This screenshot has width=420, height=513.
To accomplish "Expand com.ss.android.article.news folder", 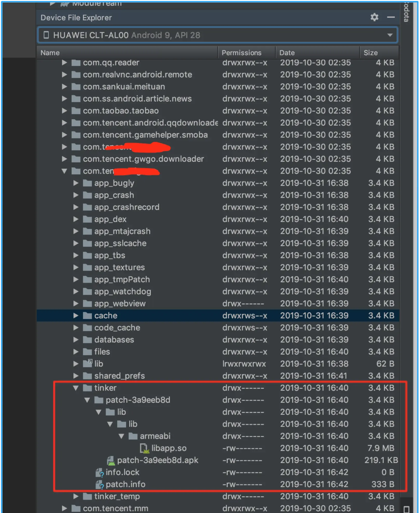I will (x=64, y=99).
